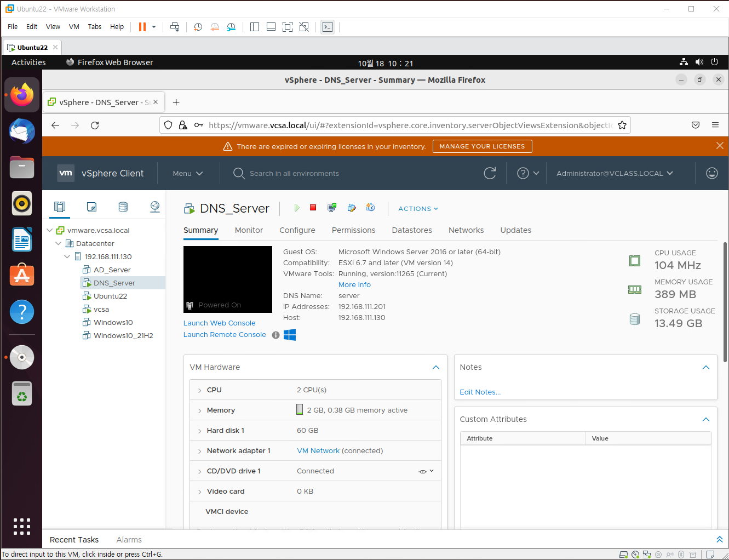Collapse the Datacenter tree node

pyautogui.click(x=59, y=244)
